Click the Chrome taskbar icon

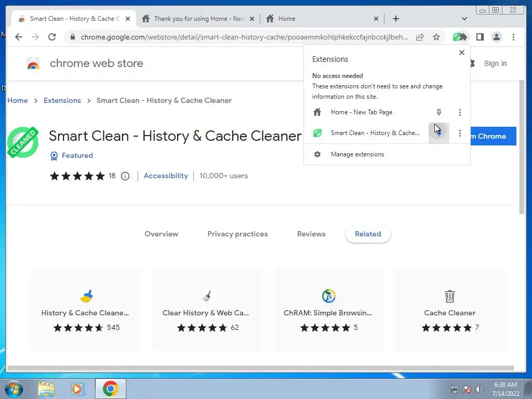[110, 389]
